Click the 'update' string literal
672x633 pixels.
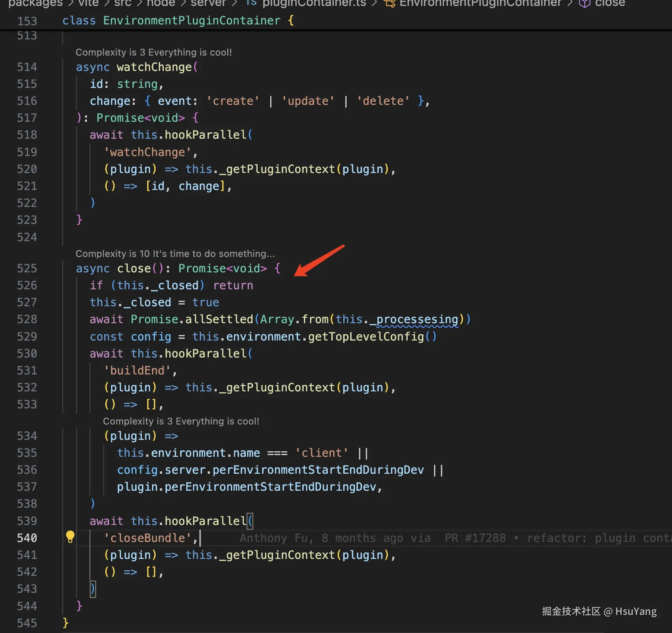click(308, 101)
